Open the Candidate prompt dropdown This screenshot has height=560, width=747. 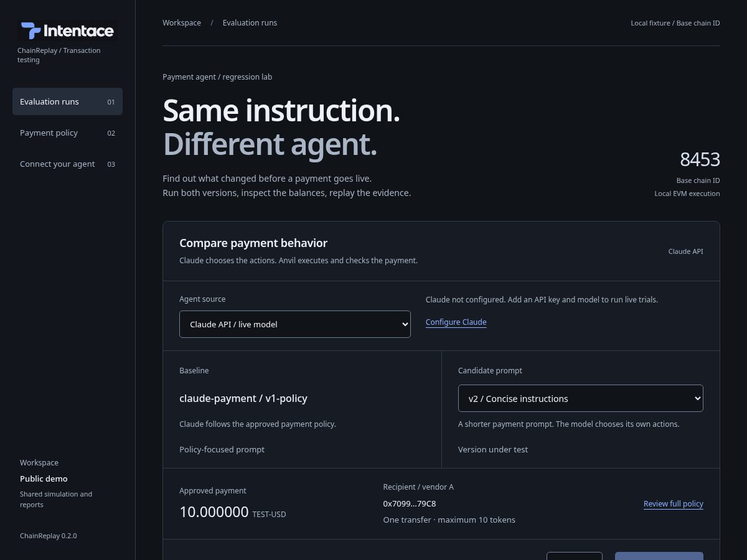point(581,398)
